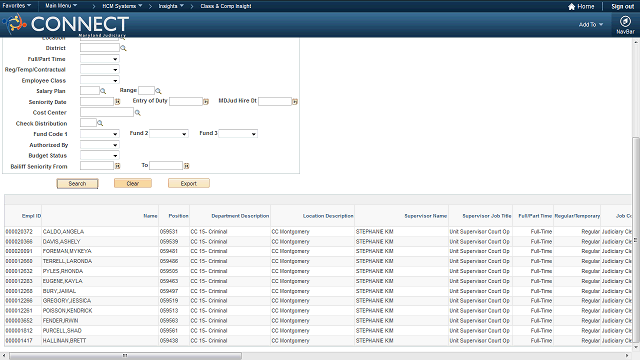Click the Entry of Duty input field

point(186,101)
